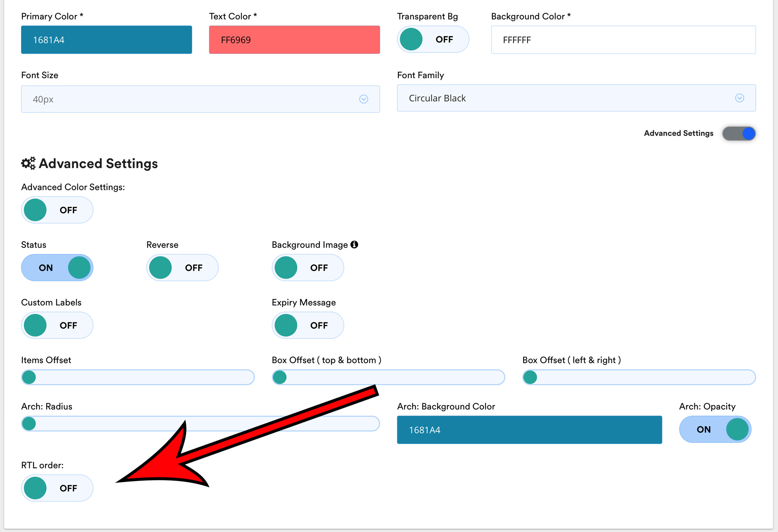
Task: Click the Background Image label text
Action: (x=310, y=245)
